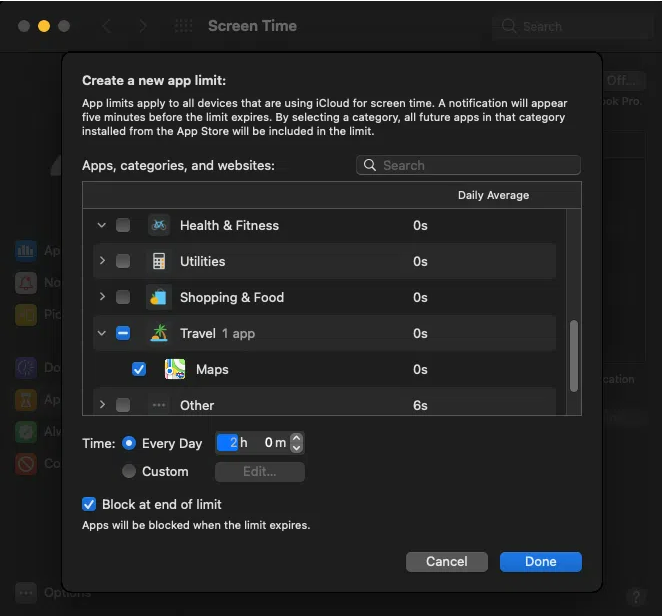The image size is (663, 616).
Task: Click the Other category dots icon
Action: (x=158, y=405)
